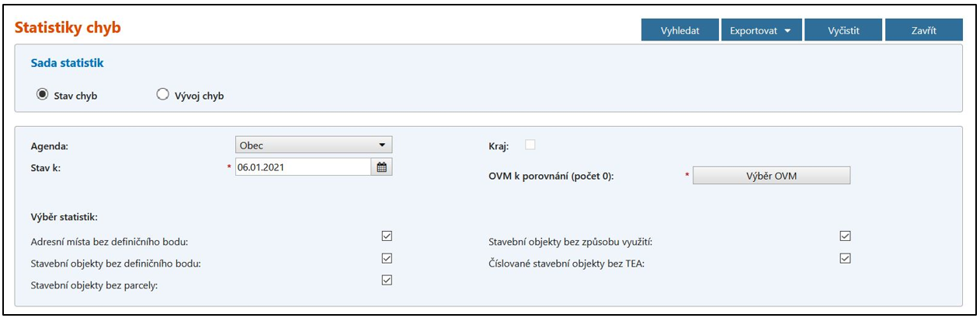
Task: Uncheck Adresní místa bez definičního bodu
Action: click(387, 236)
